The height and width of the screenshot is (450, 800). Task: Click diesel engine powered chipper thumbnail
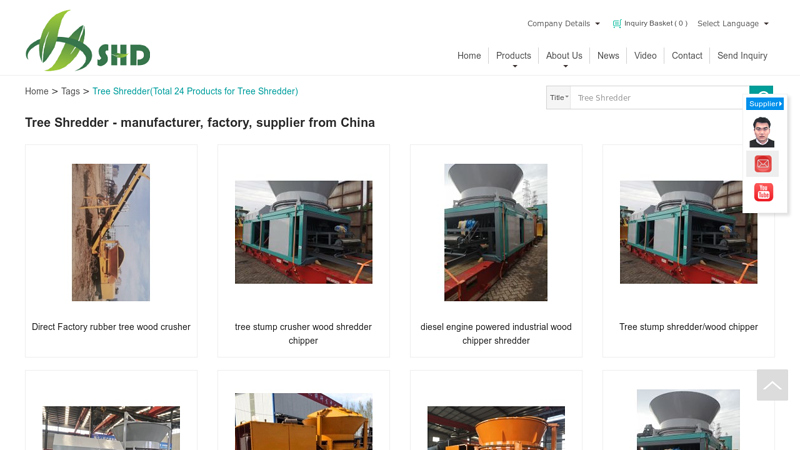(x=496, y=232)
